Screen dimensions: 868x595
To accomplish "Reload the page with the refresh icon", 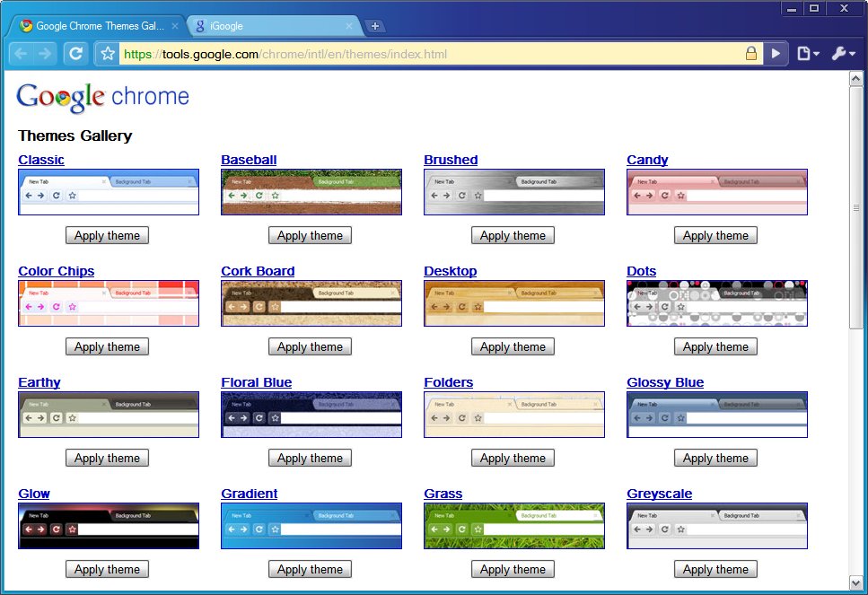I will [75, 54].
